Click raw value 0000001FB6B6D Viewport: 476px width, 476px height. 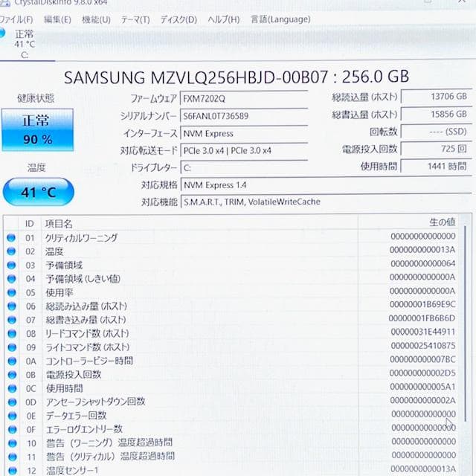tap(422, 318)
